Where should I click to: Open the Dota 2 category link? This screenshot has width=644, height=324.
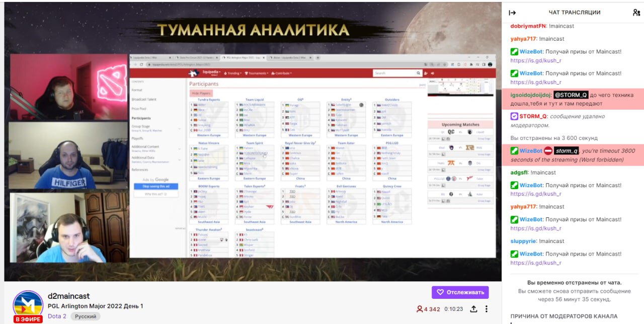[57, 316]
